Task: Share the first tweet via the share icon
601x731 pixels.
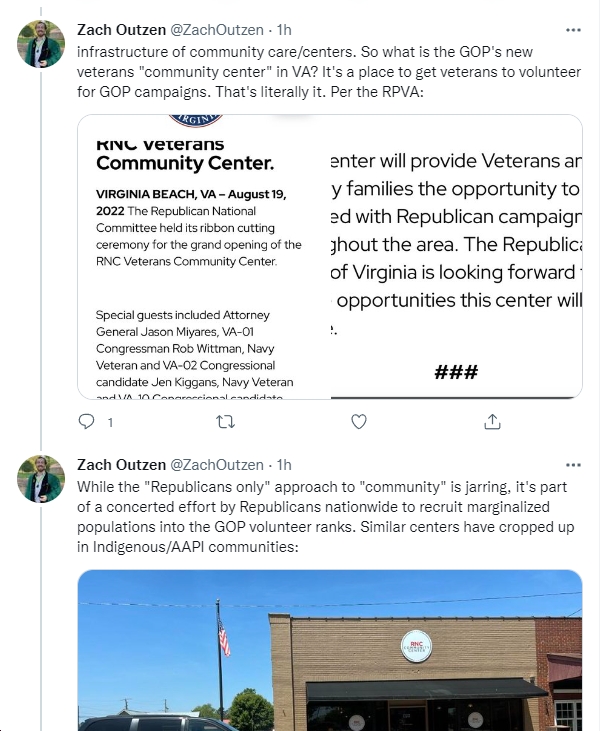Action: point(492,422)
